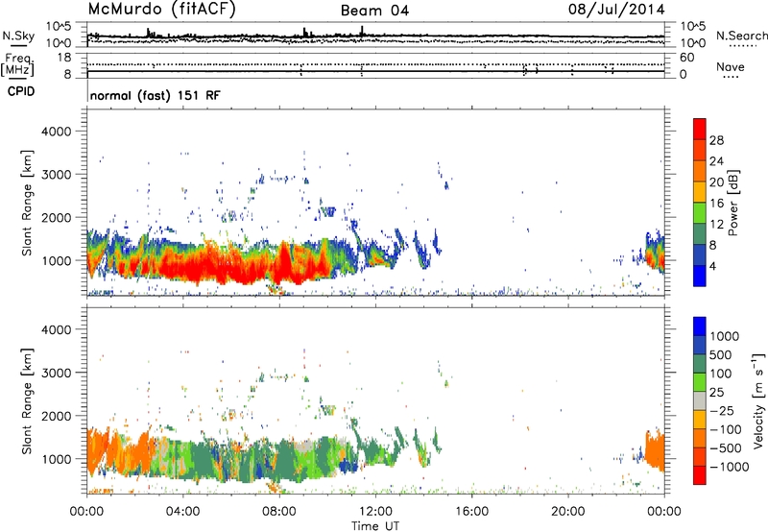Click the 20:00 time tick label
The height and width of the screenshot is (532, 768).
click(567, 512)
